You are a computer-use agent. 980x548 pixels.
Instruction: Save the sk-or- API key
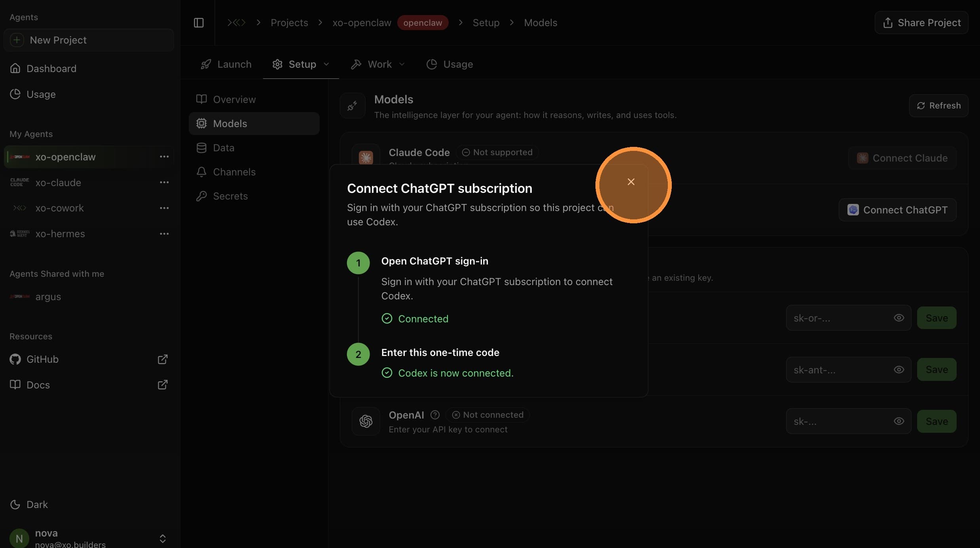coord(936,318)
